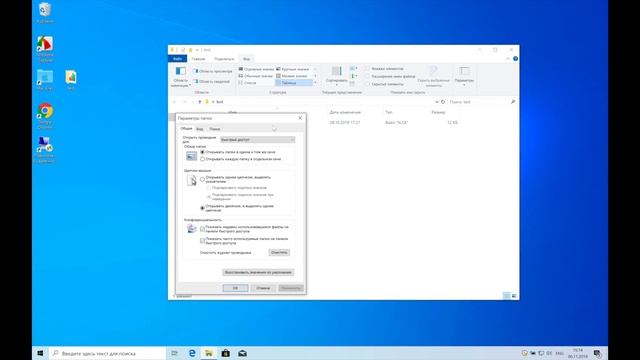Image resolution: width=640 pixels, height=360 pixels.
Task: Click the up-one-level arrow in the address bar
Action: pos(200,102)
